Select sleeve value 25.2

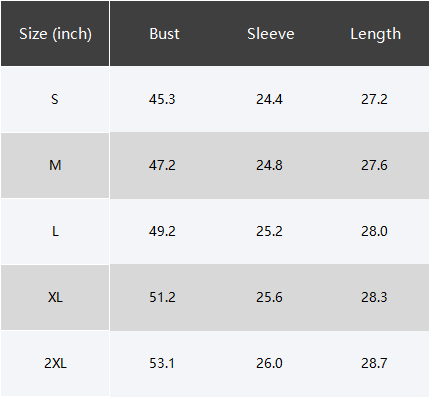pos(269,231)
